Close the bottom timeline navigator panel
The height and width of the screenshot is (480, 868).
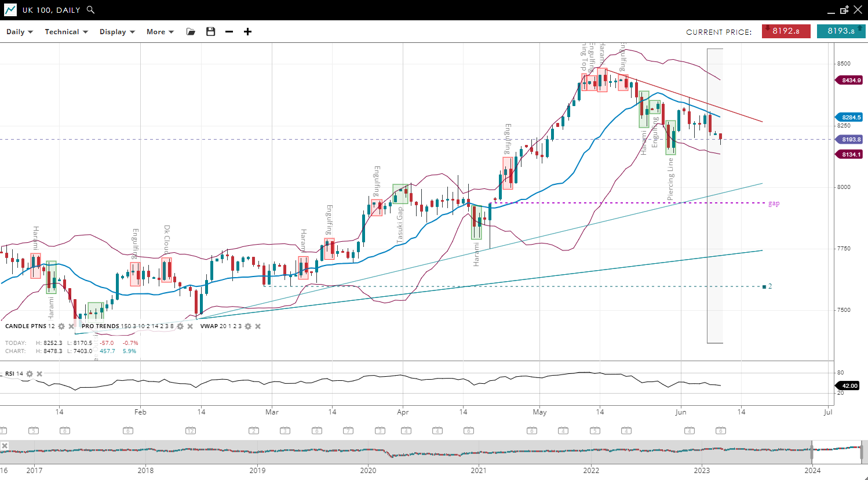coord(5,446)
